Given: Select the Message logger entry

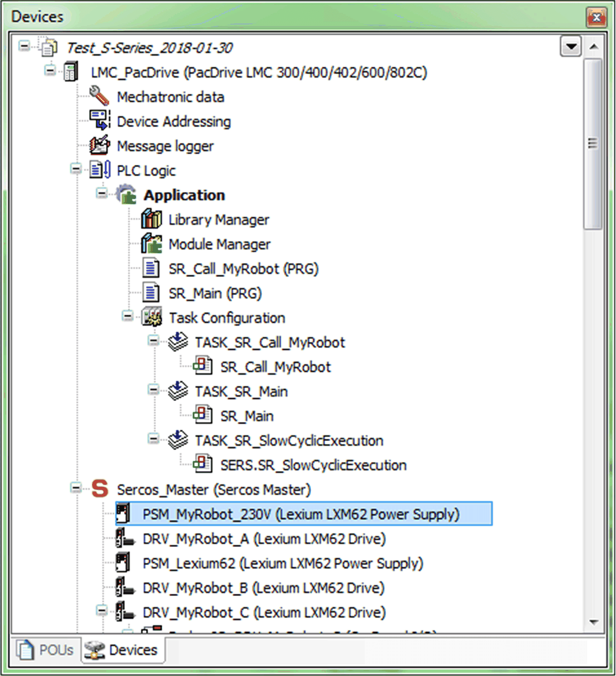Looking at the screenshot, I should pos(165,146).
